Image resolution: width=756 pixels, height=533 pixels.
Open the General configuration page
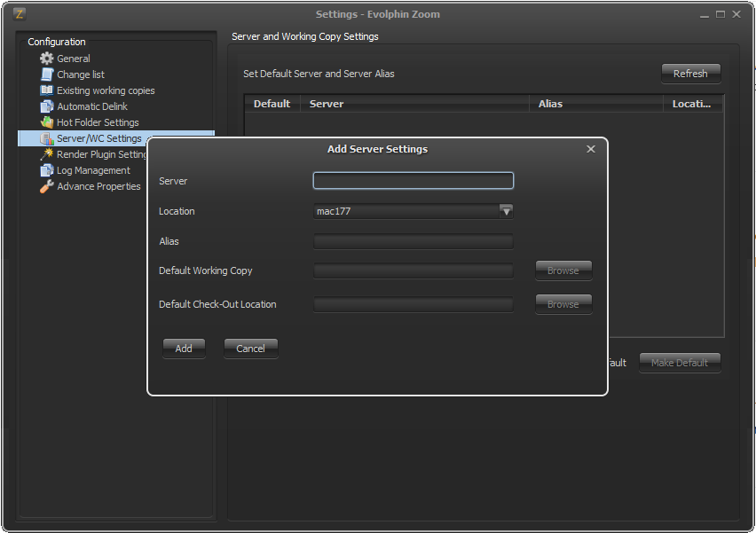tap(74, 59)
